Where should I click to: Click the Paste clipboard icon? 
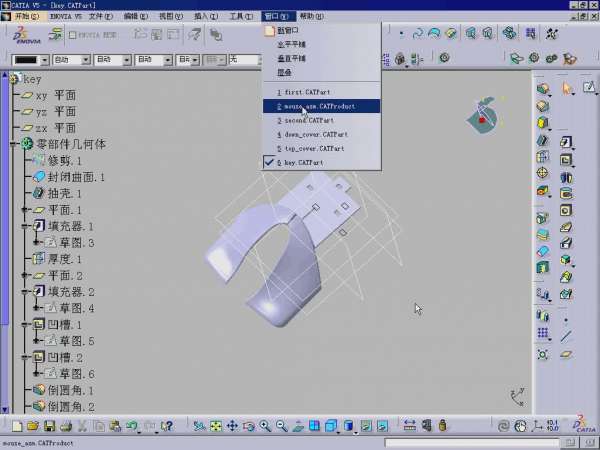pos(115,426)
